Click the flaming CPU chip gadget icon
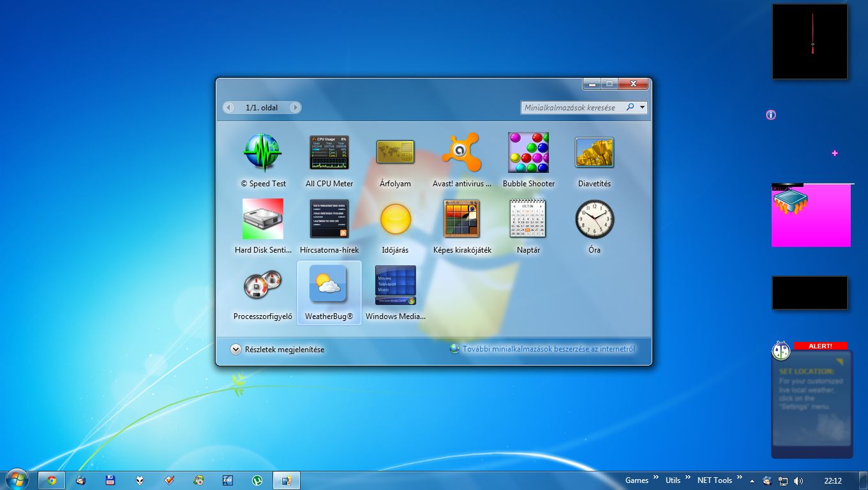Screen dimensions: 868x490 point(791,202)
